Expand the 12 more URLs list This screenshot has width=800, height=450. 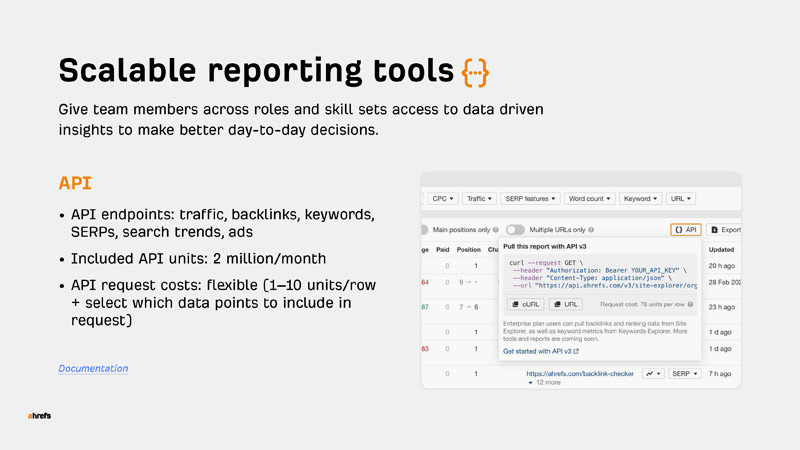tap(544, 382)
